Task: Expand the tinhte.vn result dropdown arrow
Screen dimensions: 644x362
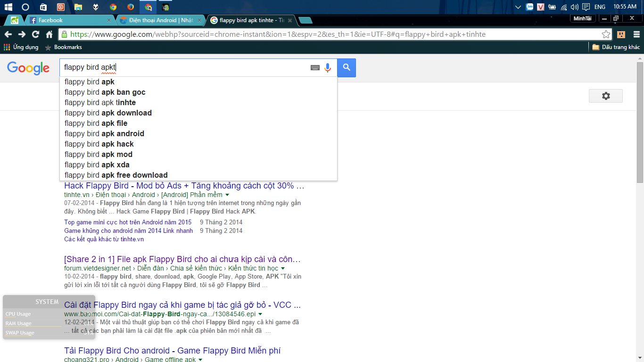Action: pos(227,195)
